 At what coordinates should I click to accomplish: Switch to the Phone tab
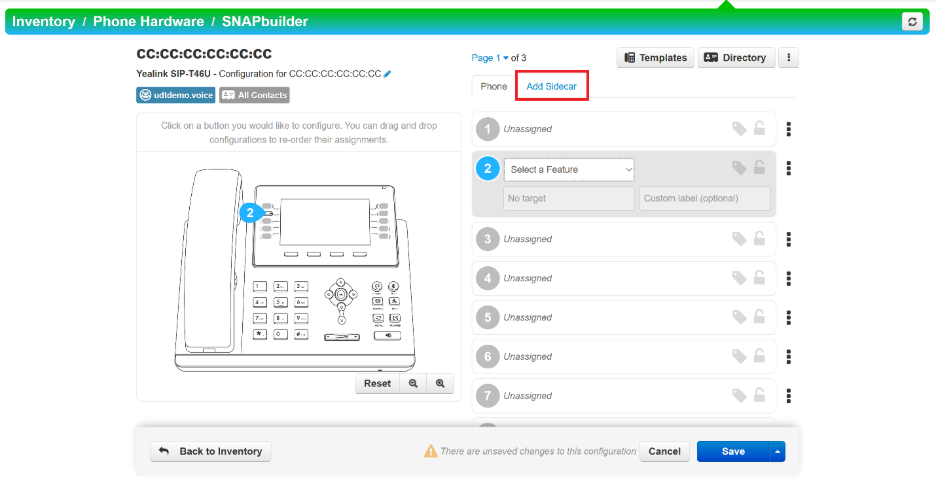click(494, 87)
